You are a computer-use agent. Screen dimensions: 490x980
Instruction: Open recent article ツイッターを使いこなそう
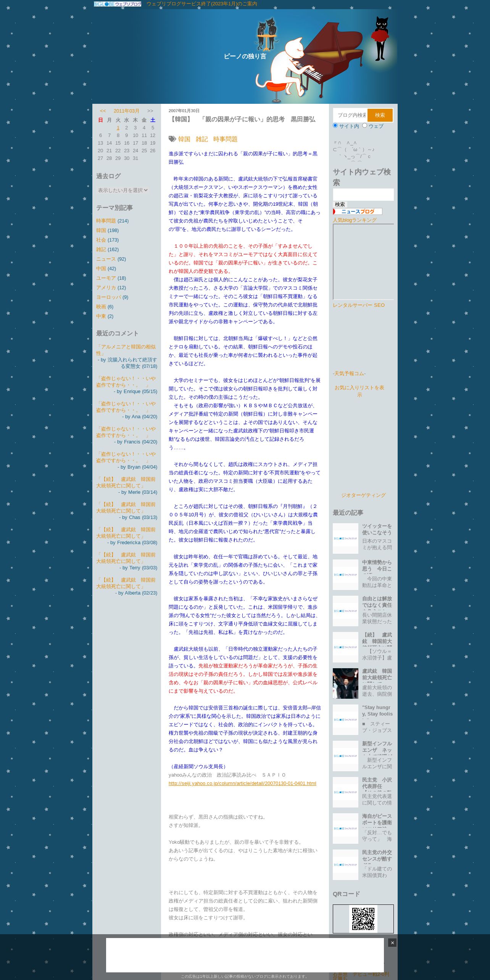tap(377, 529)
